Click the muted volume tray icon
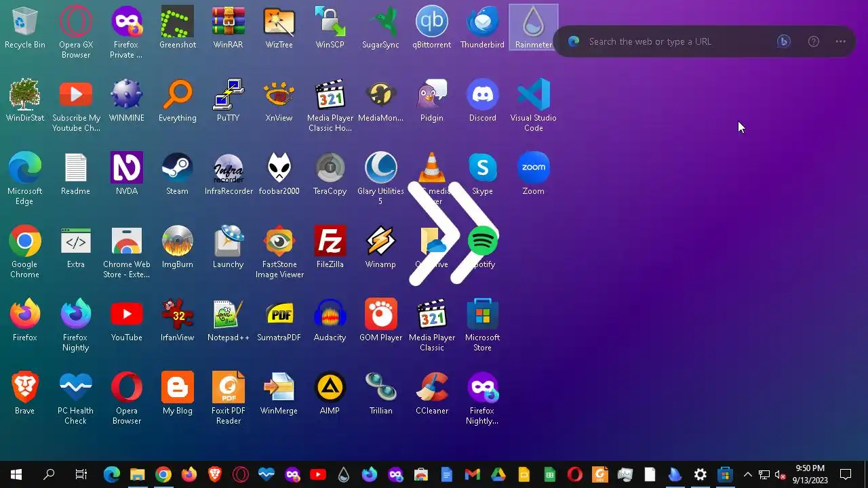 [x=781, y=474]
